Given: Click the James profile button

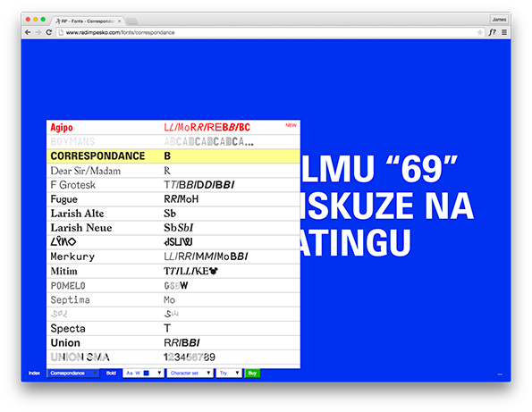Looking at the screenshot, I should 499,20.
